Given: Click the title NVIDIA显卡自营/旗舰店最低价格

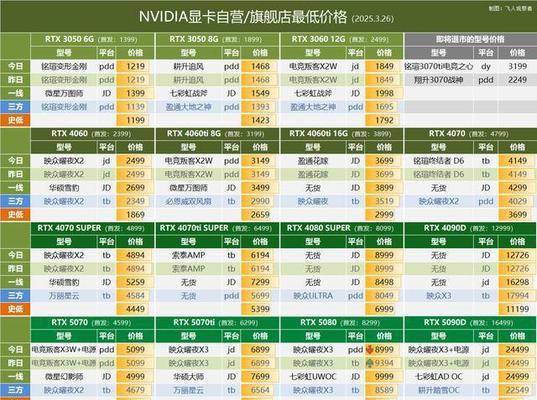Looking at the screenshot, I should 243,17.
